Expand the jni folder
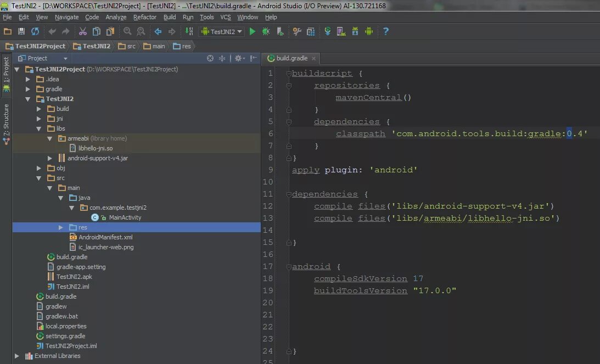Viewport: 600px width, 364px height. pos(38,119)
